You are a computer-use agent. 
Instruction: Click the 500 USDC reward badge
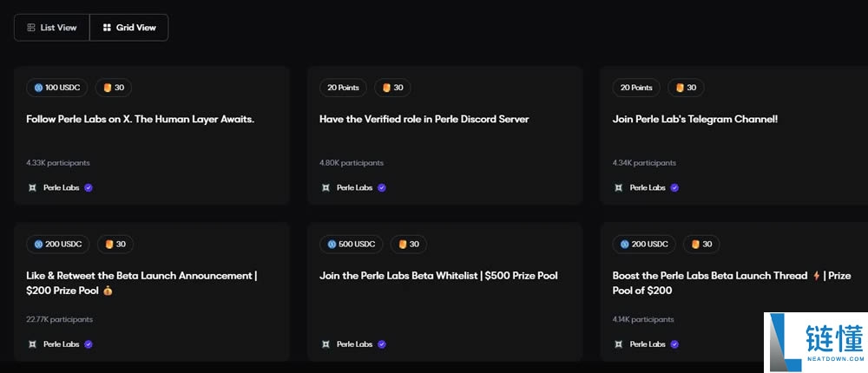point(351,244)
